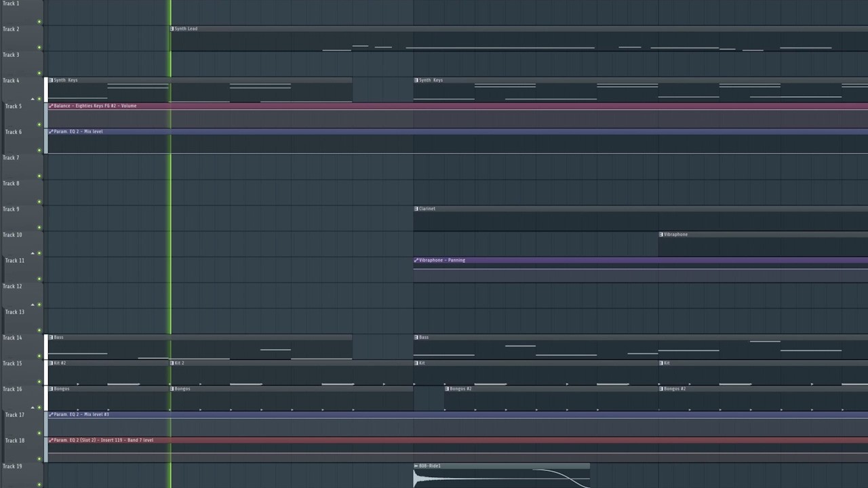Click the Clarinet clip title
Screen dimensions: 868x488
point(427,209)
